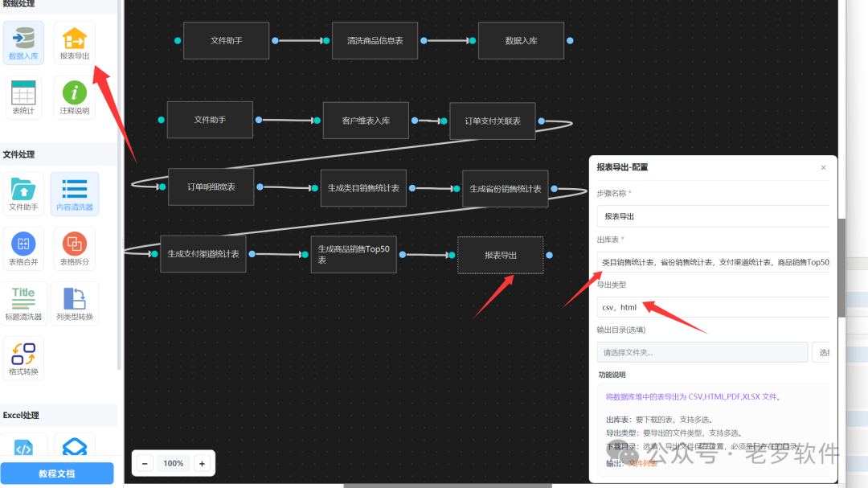Click the 列类型转换 icon

coord(75,303)
